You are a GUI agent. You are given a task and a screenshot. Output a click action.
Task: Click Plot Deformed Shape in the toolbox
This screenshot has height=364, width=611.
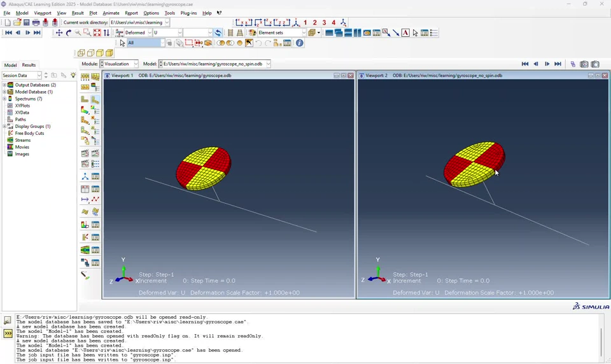95,99
